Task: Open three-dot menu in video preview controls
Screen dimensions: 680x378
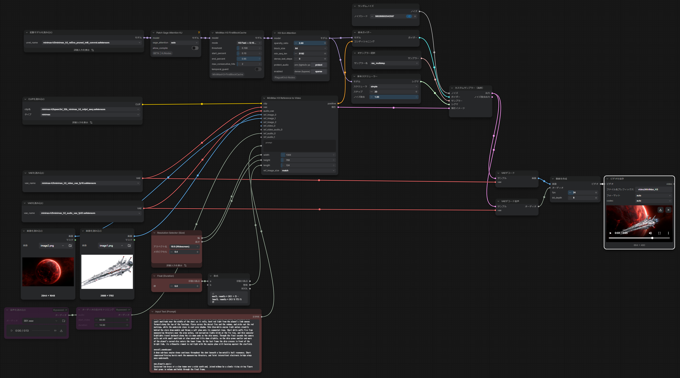Action: (x=668, y=233)
